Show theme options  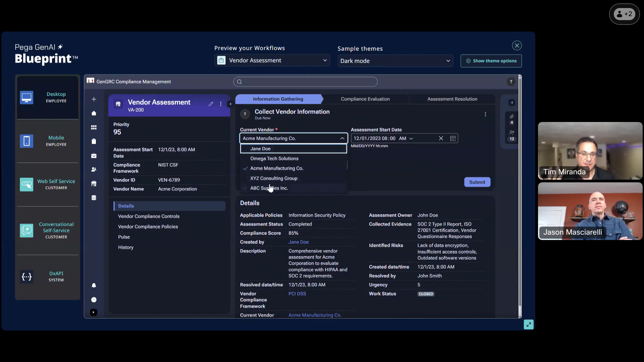pos(491,61)
